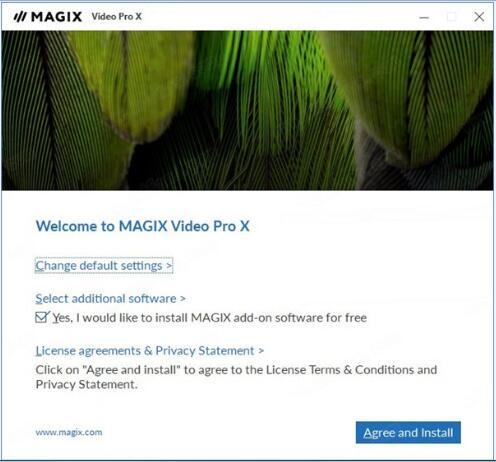Screen dimensions: 496x462
Task: Click the Welcome to MAGIX Video Pro X heading
Action: 143,226
